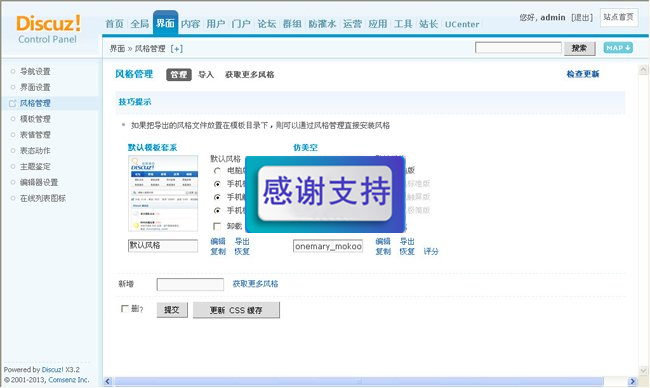Open the 门户 top menu
The width and height of the screenshot is (650, 388).
241,24
